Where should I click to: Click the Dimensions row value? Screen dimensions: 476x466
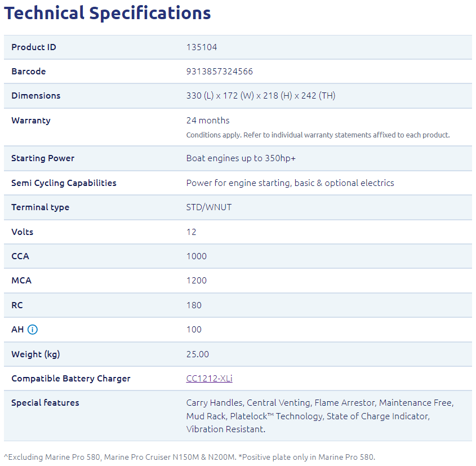tap(260, 96)
